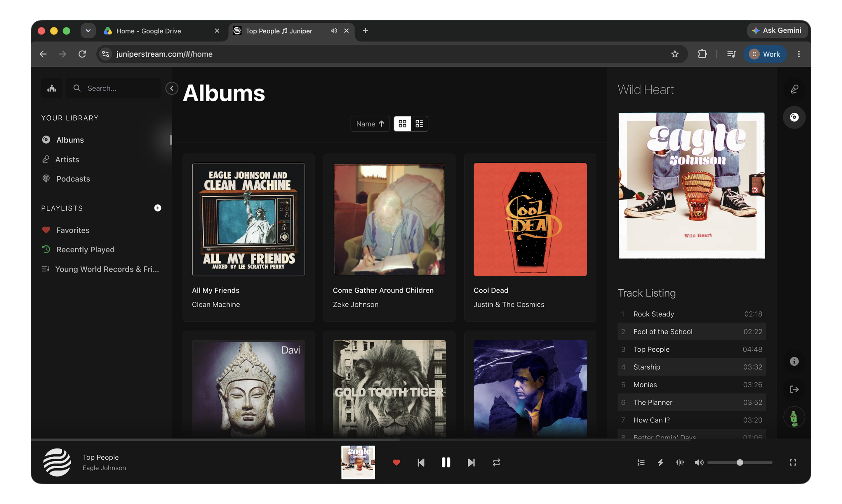Play track The Planner
Viewport: 842px width, 504px height.
691,402
